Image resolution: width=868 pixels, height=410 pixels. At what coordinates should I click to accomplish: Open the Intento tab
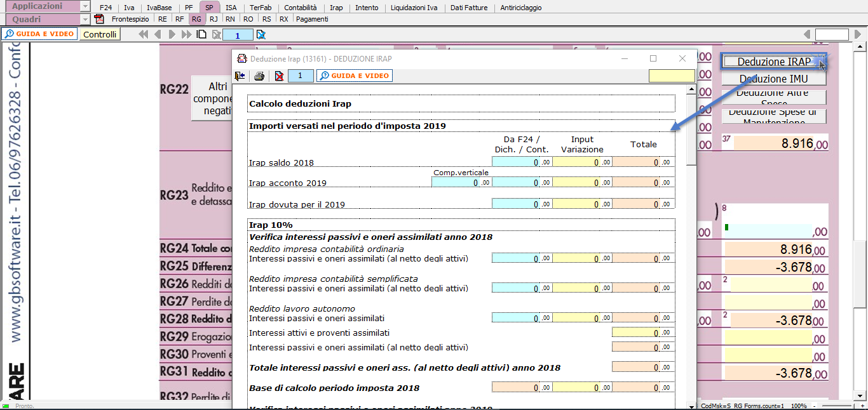pos(367,8)
